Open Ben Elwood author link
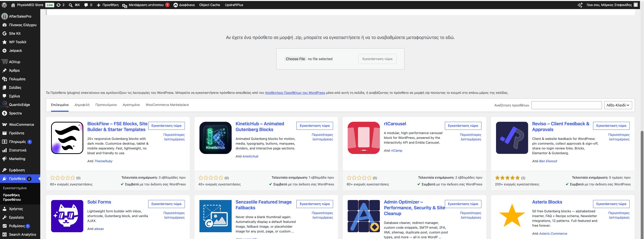This screenshot has height=239, width=644. click(548, 161)
